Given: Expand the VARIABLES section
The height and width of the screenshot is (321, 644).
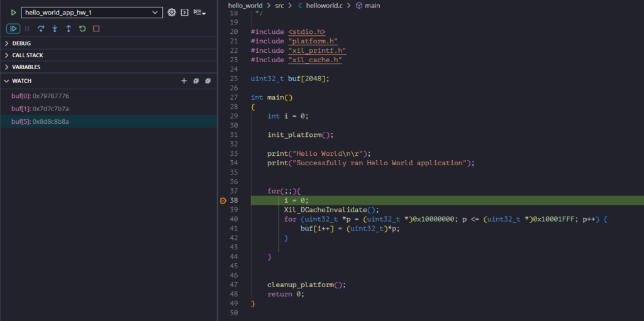Looking at the screenshot, I should (108, 67).
